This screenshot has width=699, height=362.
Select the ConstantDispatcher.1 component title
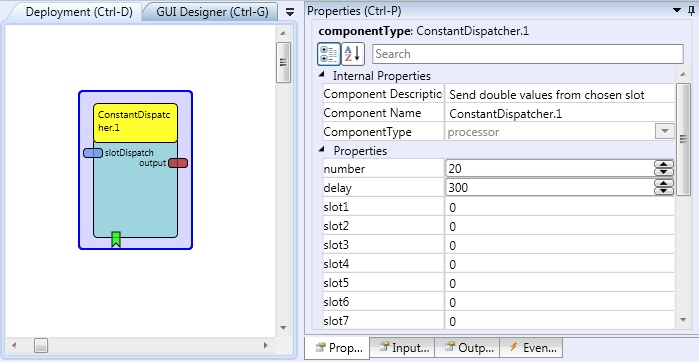[136, 123]
